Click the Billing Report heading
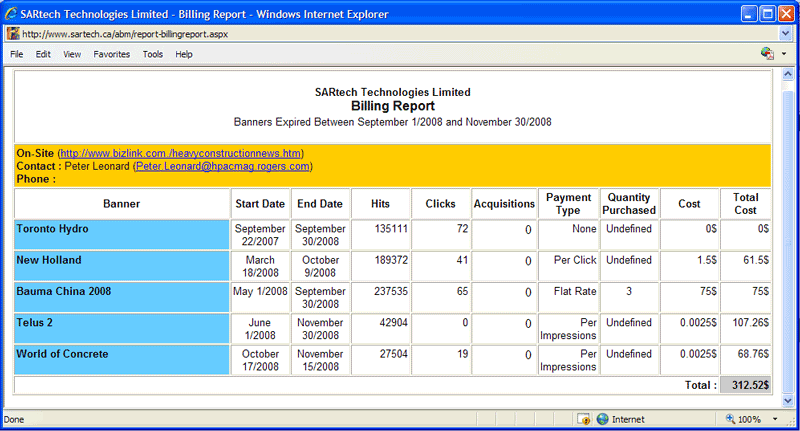Screen dimensions: 800x431 tap(393, 106)
